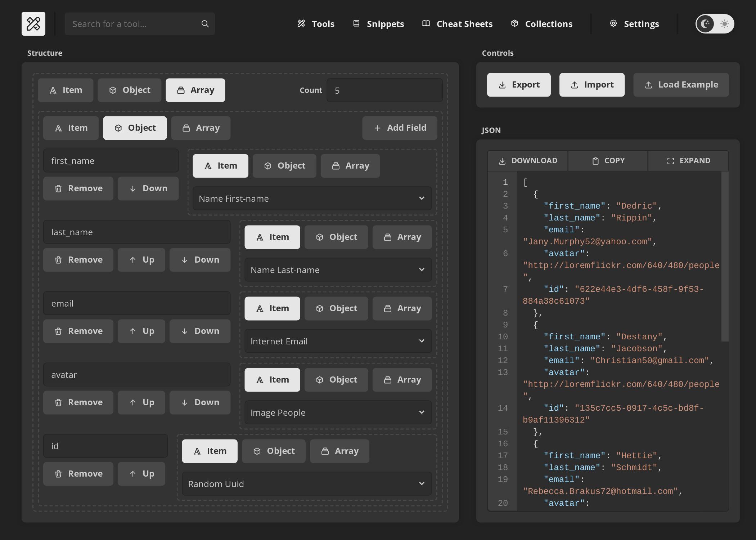This screenshot has height=540, width=756.
Task: Click the settings gear icon
Action: 613,23
